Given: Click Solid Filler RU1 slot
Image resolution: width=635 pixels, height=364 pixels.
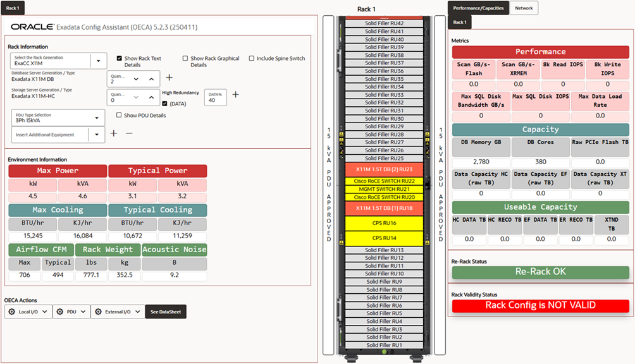Looking at the screenshot, I should pos(385,346).
